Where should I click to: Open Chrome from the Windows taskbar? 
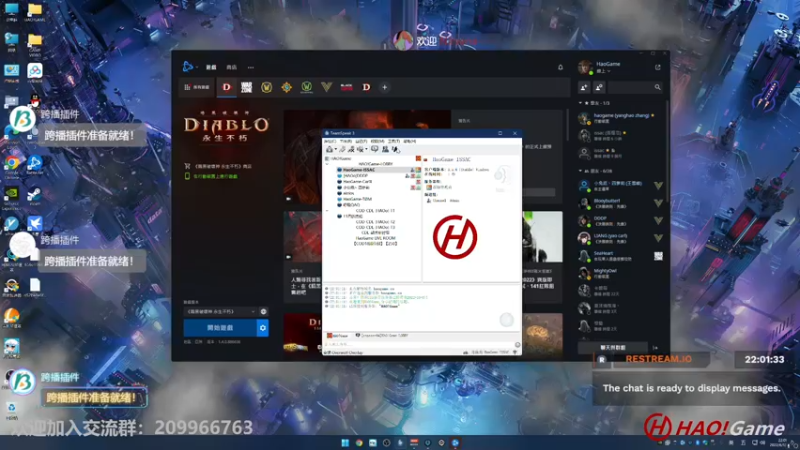[x=359, y=443]
